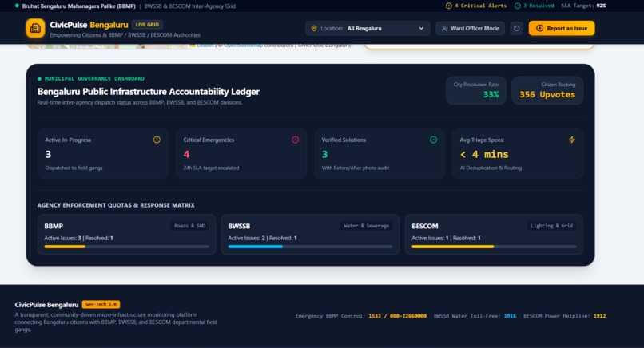The image size is (644, 348).
Task: Click the City Resolution Rate 33% tile
Action: (x=476, y=90)
